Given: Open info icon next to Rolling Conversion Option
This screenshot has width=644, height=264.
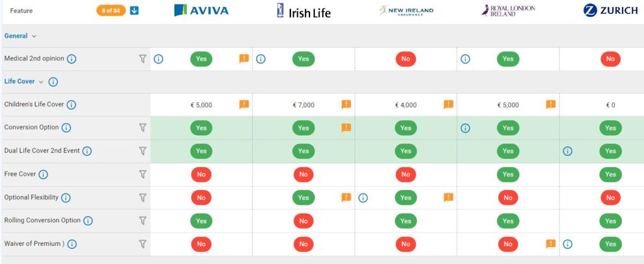Looking at the screenshot, I should coord(88,221).
